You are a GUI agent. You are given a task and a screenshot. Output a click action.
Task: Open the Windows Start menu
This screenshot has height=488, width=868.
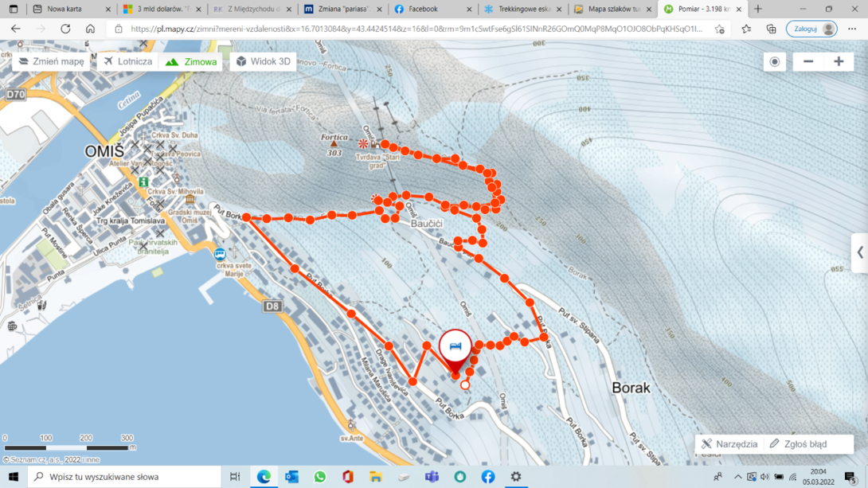(x=14, y=476)
